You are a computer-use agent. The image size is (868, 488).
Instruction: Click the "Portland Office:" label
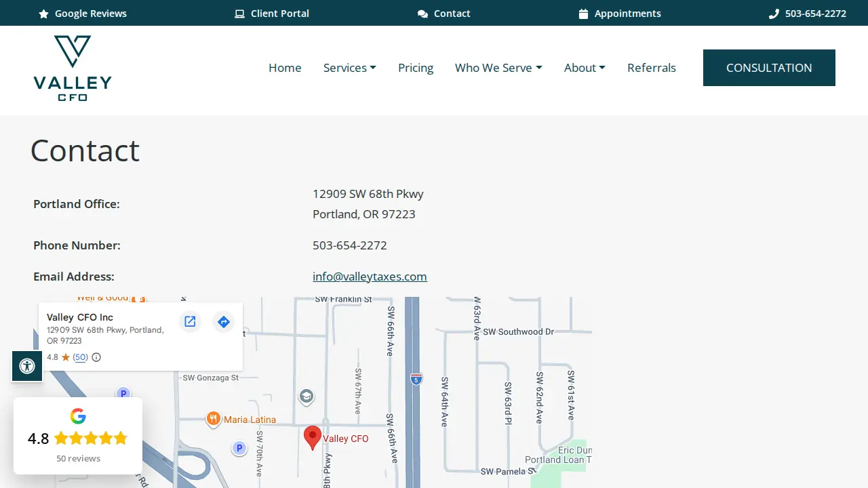[x=77, y=204]
